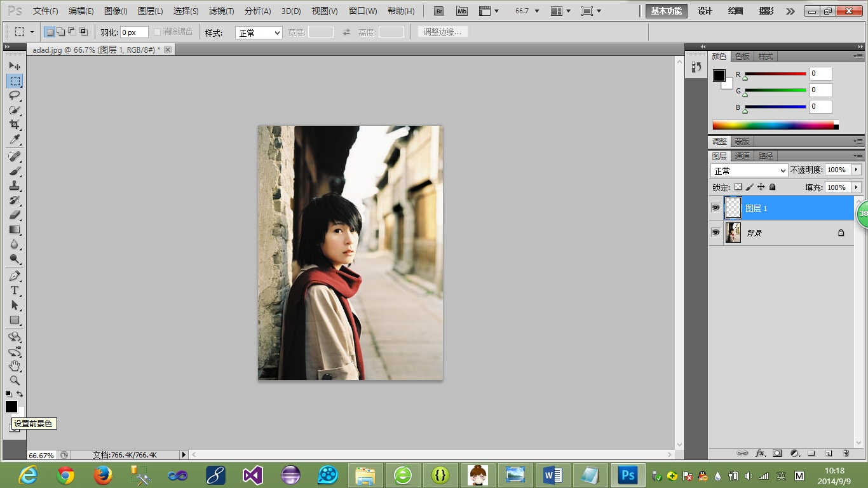This screenshot has width=868, height=488.
Task: Hide the 背景 layer using its eye icon
Action: pos(716,233)
